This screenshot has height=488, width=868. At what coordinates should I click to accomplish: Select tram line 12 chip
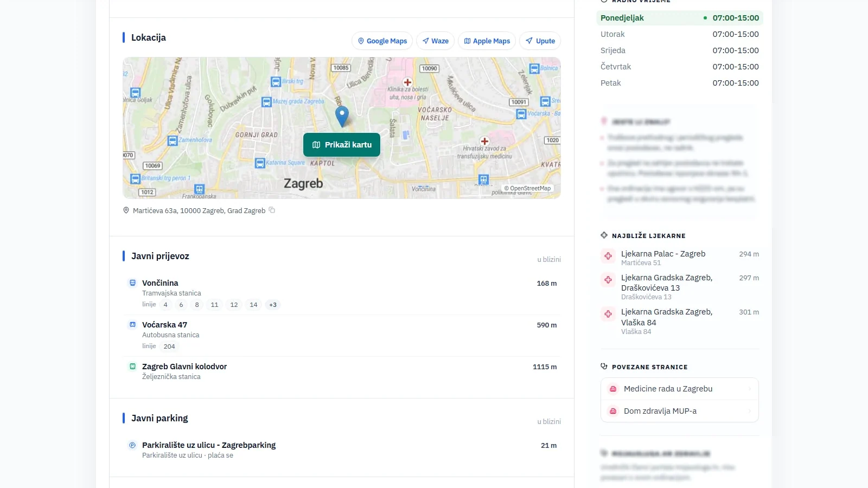tap(234, 305)
